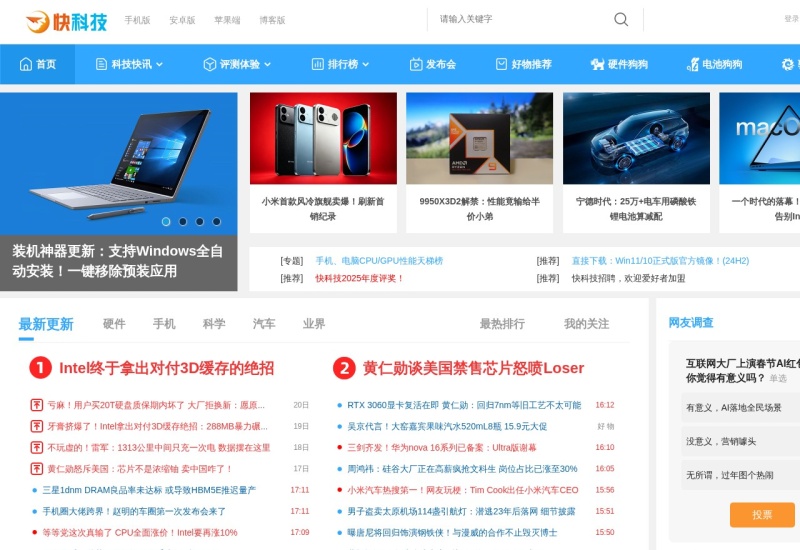The height and width of the screenshot is (550, 800).
Task: Open 三星1dnm DRAM良品率 article
Action: [x=149, y=490]
